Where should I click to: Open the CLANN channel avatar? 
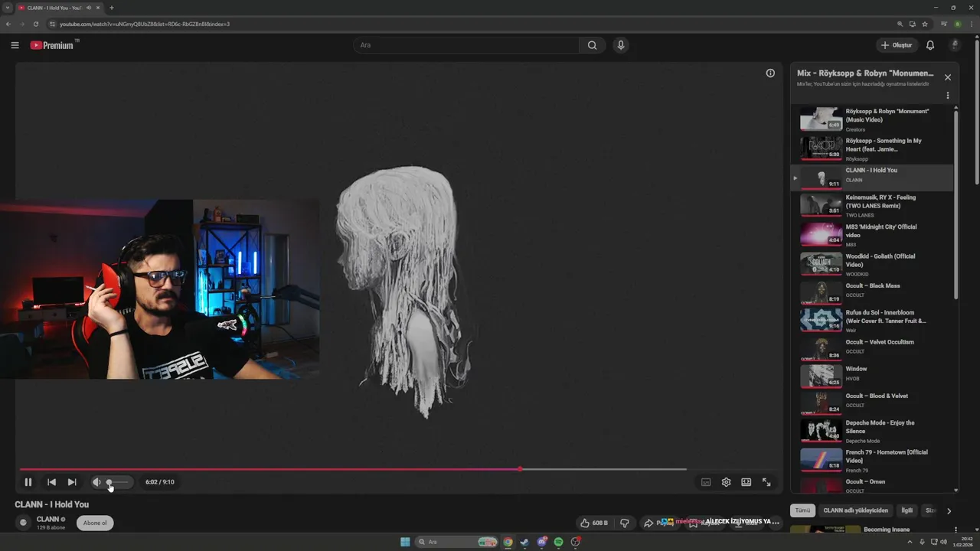(x=23, y=523)
